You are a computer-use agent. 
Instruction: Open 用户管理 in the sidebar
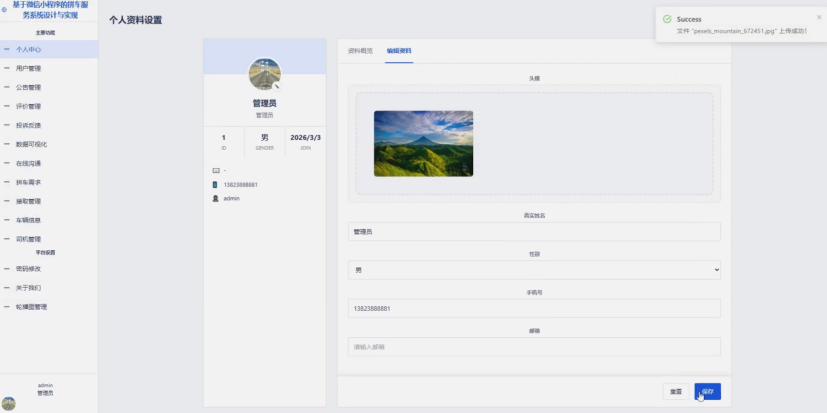tap(49, 68)
